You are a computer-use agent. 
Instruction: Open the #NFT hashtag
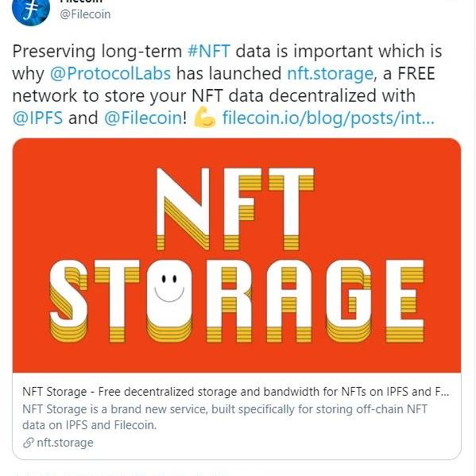point(209,51)
